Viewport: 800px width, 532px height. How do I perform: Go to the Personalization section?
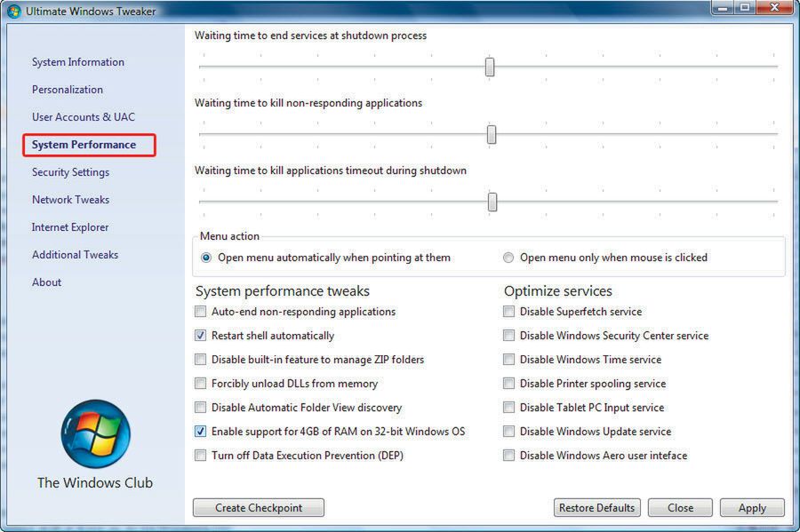tap(68, 90)
